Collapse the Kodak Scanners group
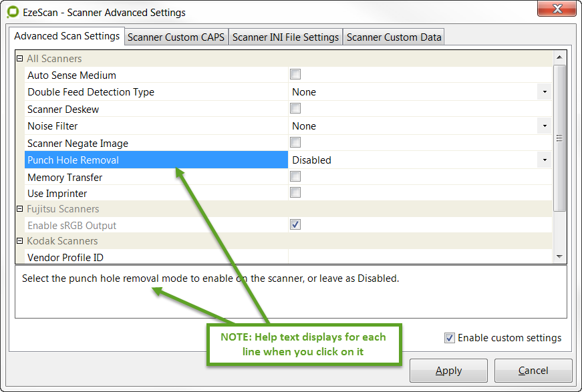 click(x=19, y=241)
